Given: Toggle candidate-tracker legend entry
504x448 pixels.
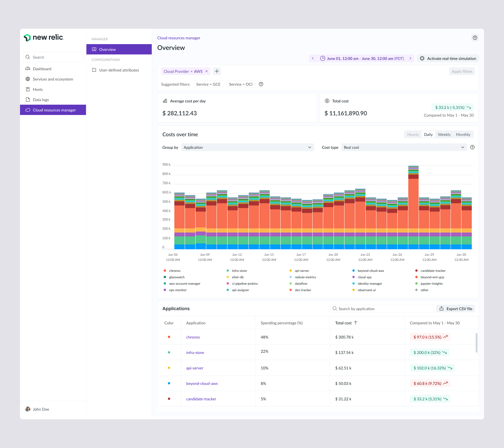Looking at the screenshot, I should [431, 271].
